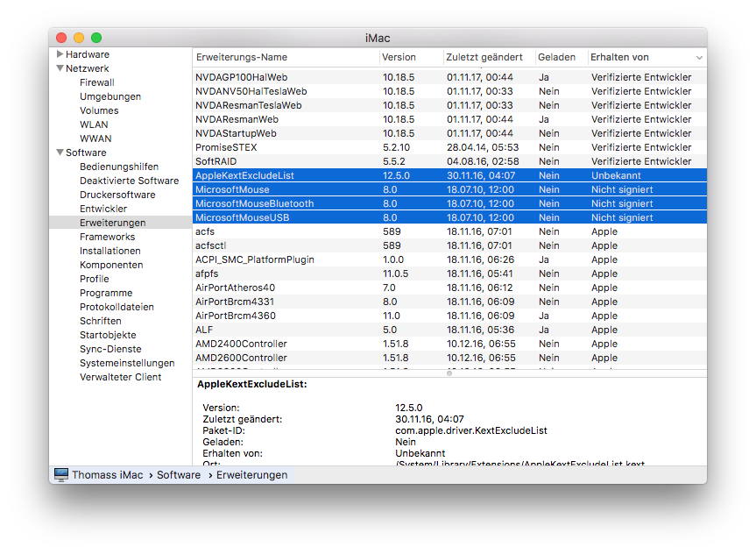The height and width of the screenshot is (554, 756).
Task: Select Verwalteter Client in sidebar
Action: [121, 376]
